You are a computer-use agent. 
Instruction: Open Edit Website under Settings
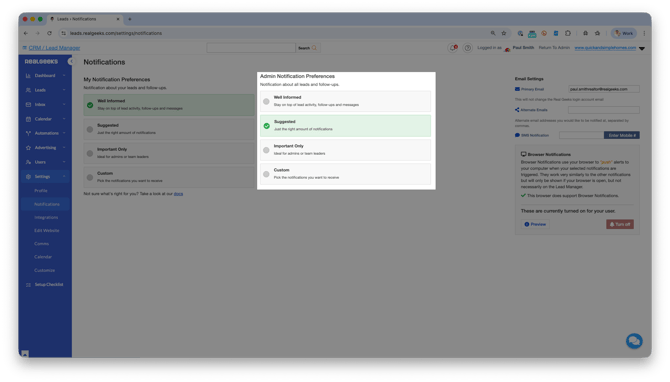tap(47, 231)
